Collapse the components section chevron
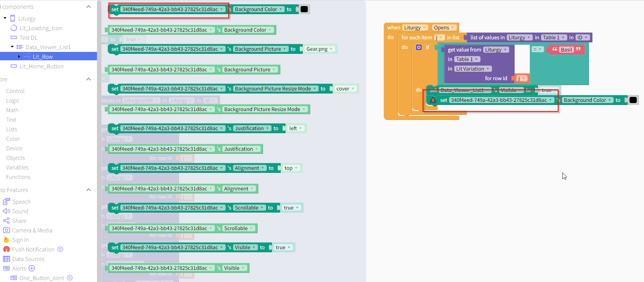 click(89, 7)
